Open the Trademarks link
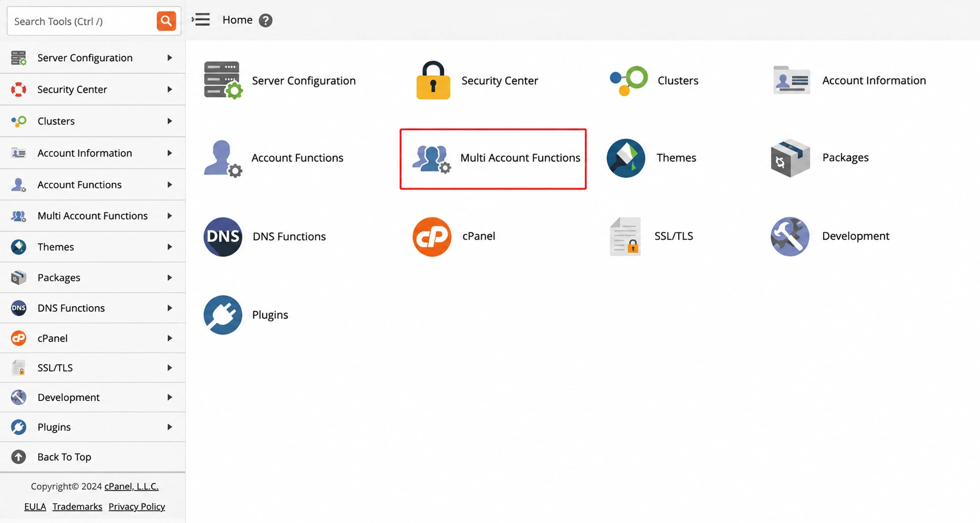 (77, 506)
